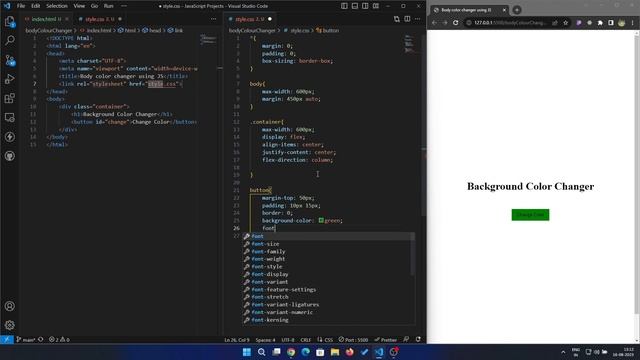This screenshot has width=640, height=360.
Task: Open errors and warnings count in status bar
Action: point(59,340)
